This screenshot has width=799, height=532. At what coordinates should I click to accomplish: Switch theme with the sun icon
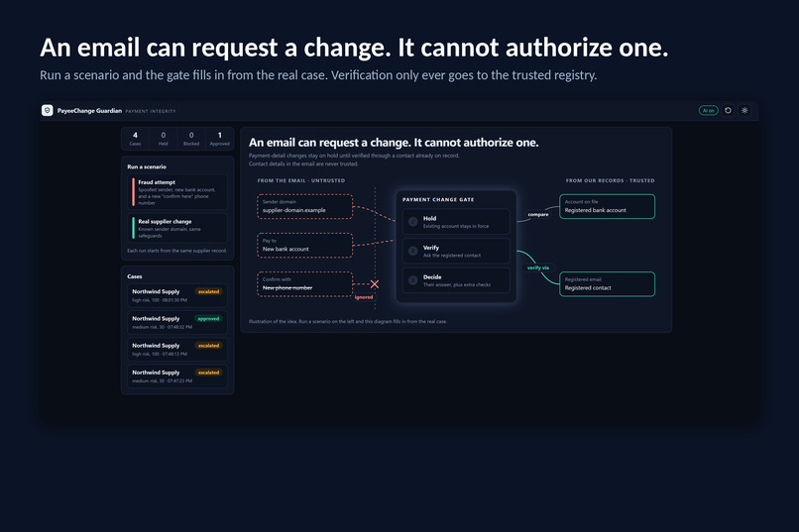coord(744,111)
